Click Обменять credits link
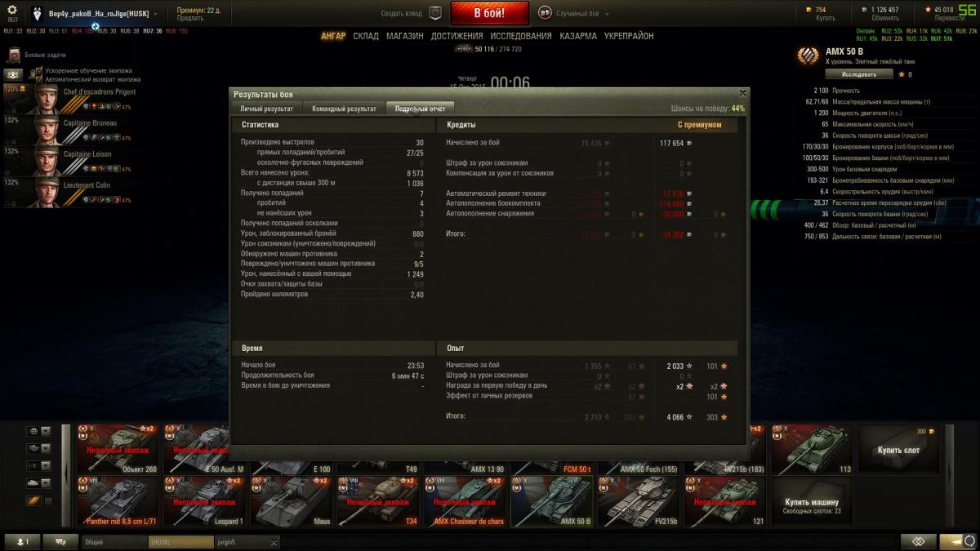 pyautogui.click(x=885, y=18)
